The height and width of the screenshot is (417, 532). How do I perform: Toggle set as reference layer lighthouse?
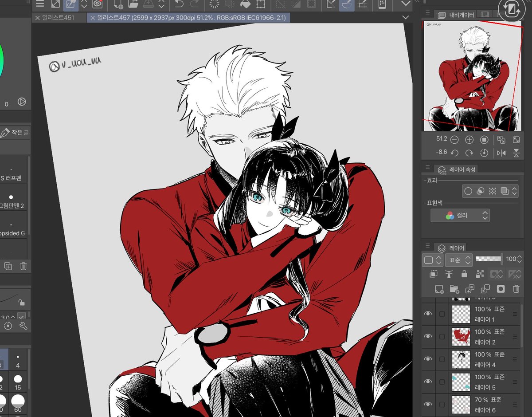click(449, 274)
